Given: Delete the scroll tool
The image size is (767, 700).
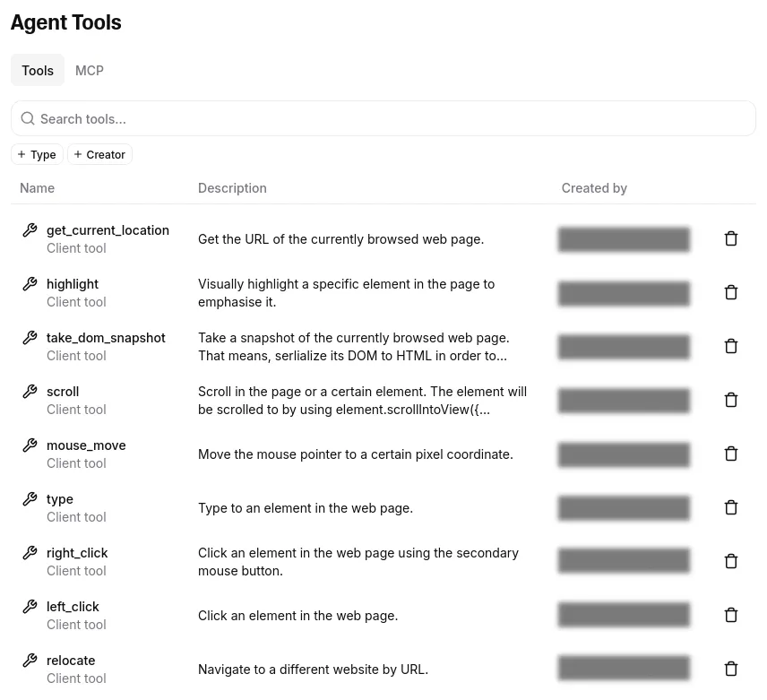Looking at the screenshot, I should [731, 400].
